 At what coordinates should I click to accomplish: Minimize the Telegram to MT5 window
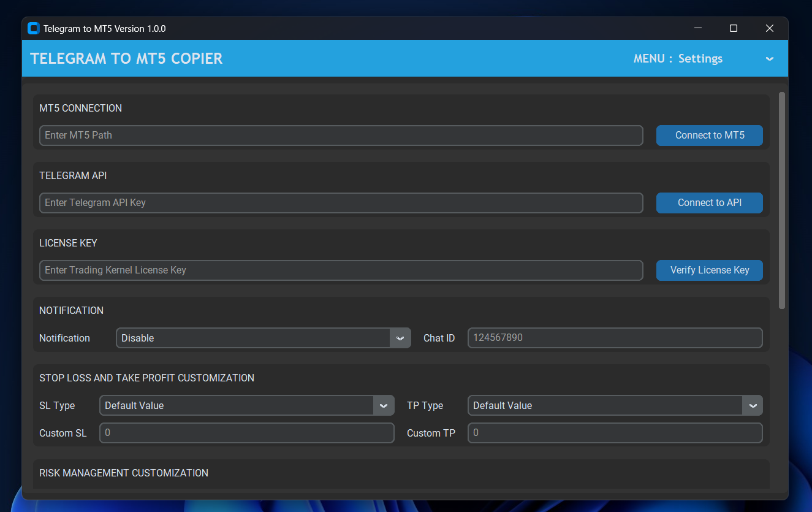coord(698,28)
